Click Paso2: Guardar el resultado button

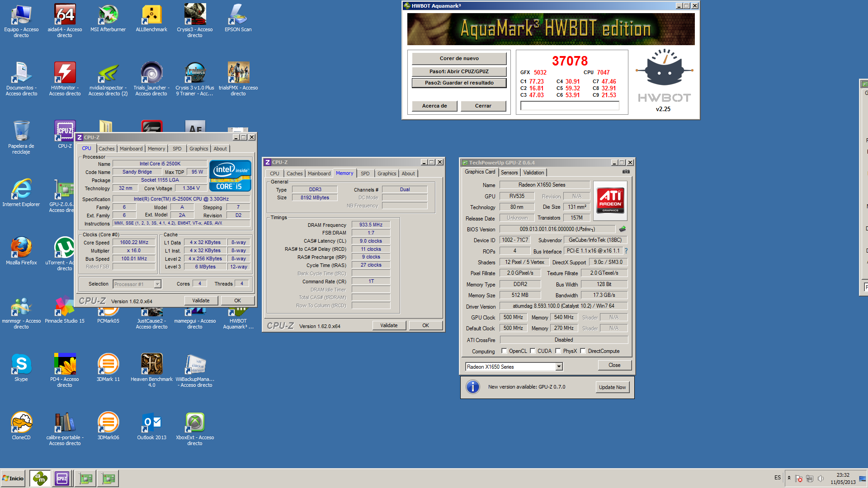coord(459,83)
